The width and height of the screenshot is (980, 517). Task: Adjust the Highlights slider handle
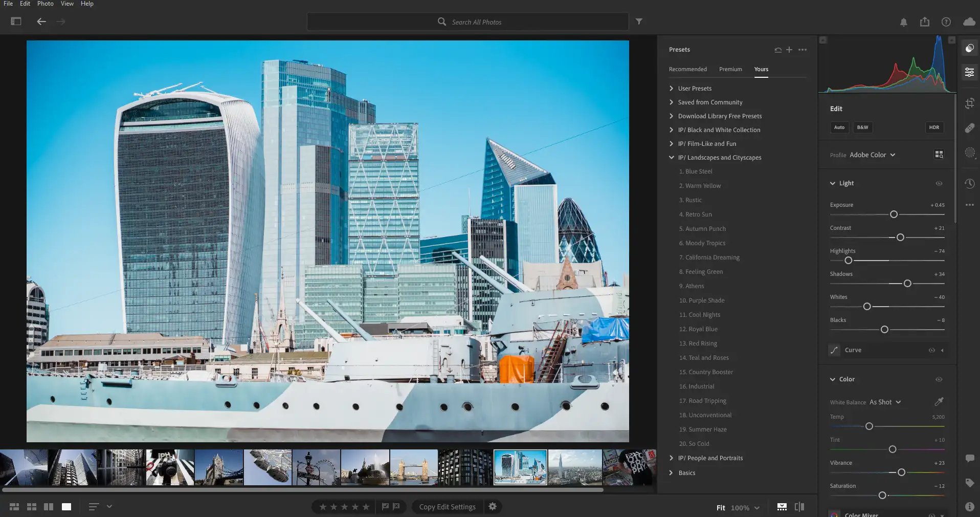[848, 261]
